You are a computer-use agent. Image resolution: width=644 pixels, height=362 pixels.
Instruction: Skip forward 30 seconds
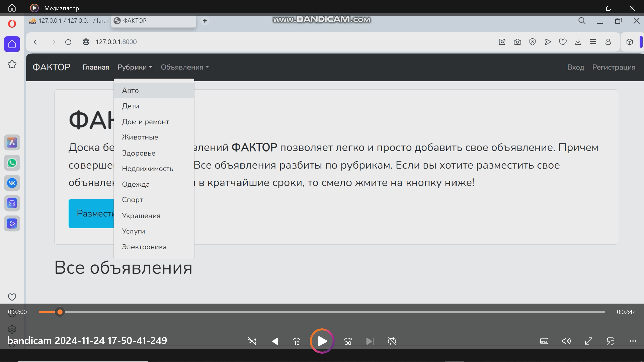348,341
